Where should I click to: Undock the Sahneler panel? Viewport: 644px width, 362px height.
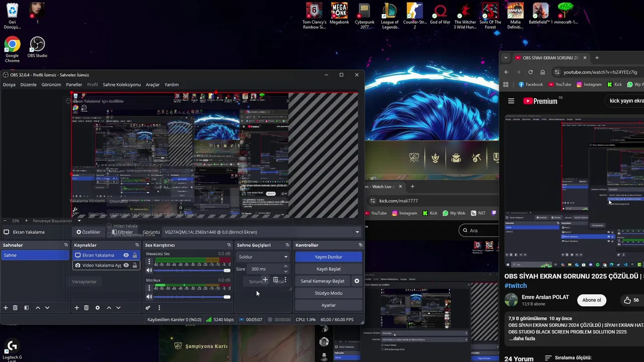66,245
